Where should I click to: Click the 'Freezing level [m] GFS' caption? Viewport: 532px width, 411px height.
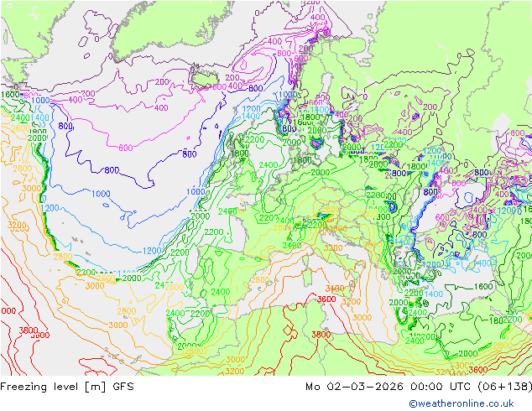(x=67, y=387)
